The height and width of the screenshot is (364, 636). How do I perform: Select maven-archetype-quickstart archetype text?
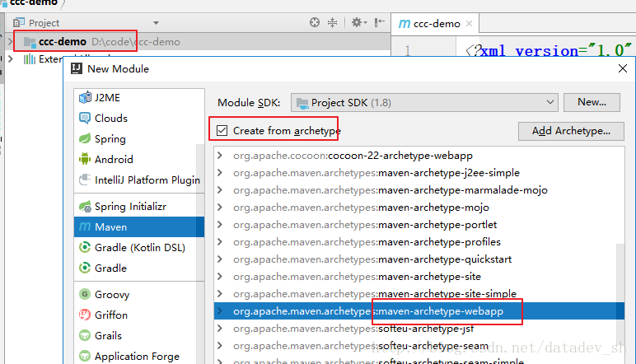pos(445,259)
